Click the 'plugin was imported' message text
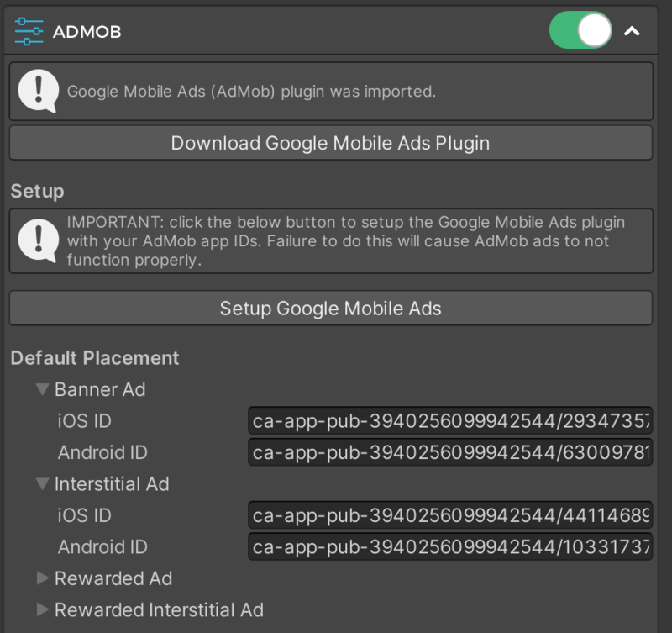Screen dimensions: 672x633 251,92
